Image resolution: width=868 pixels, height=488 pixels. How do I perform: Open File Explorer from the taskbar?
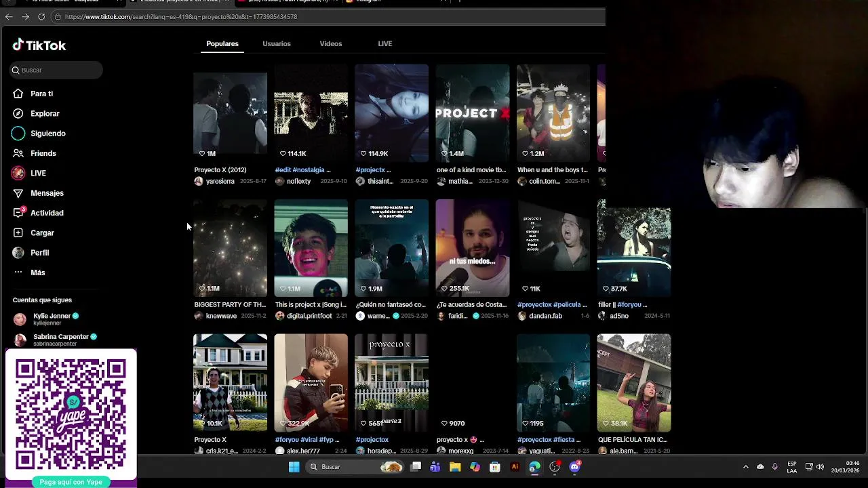[x=455, y=467]
